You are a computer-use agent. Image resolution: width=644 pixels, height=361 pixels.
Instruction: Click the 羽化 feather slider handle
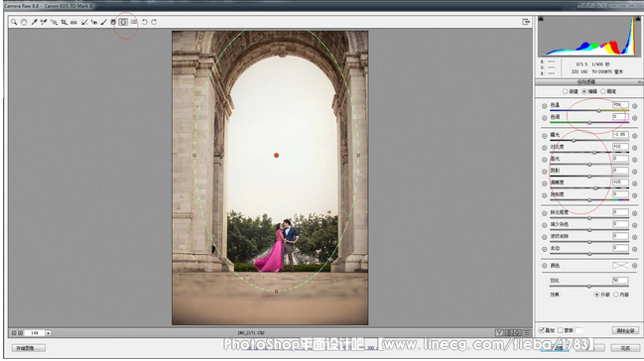click(589, 286)
